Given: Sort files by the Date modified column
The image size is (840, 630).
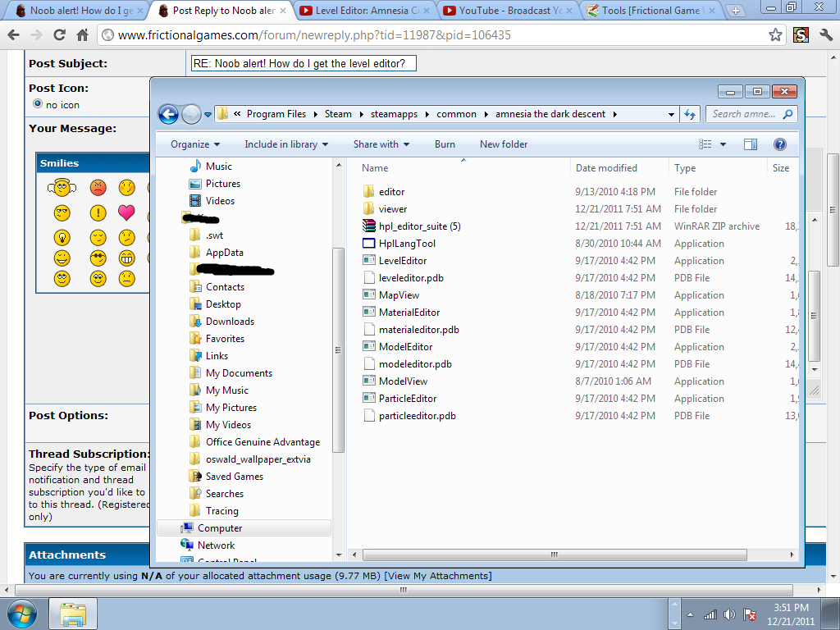Looking at the screenshot, I should pyautogui.click(x=606, y=168).
